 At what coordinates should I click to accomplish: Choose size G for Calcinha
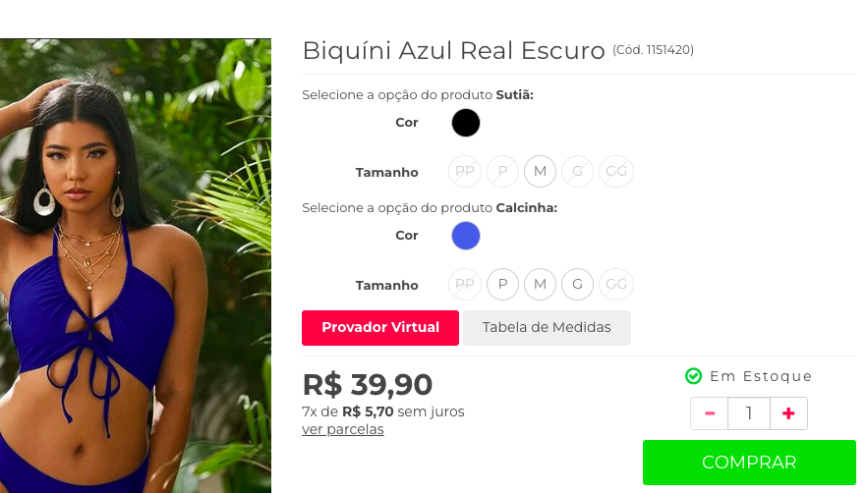577,285
